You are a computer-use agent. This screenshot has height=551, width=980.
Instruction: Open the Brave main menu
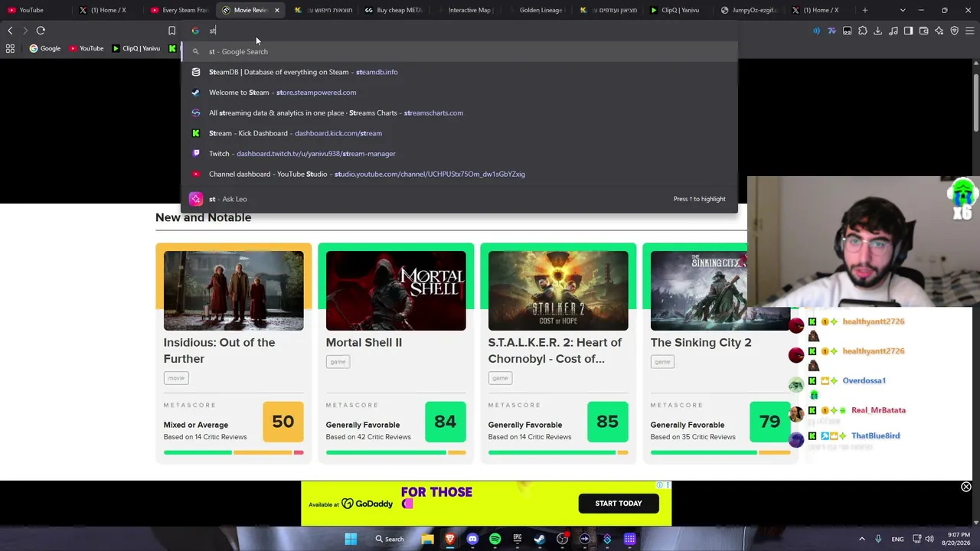pos(969,31)
